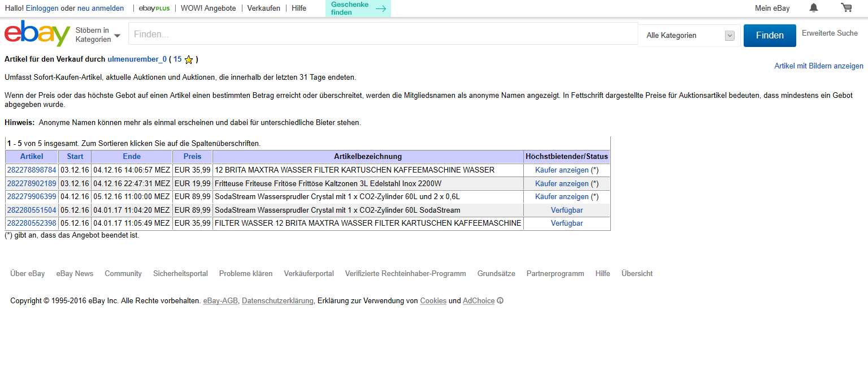
Task: Open the Mein eBay menu
Action: 772,8
